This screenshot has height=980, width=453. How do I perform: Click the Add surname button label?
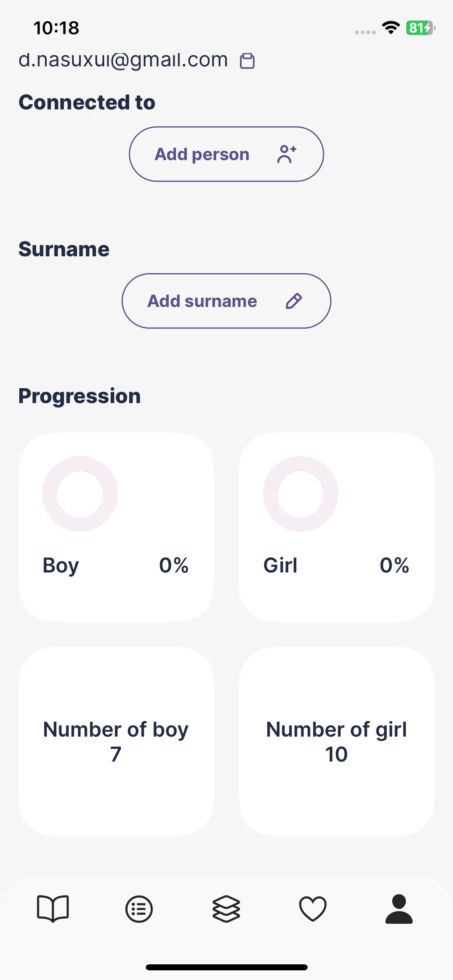tap(202, 301)
